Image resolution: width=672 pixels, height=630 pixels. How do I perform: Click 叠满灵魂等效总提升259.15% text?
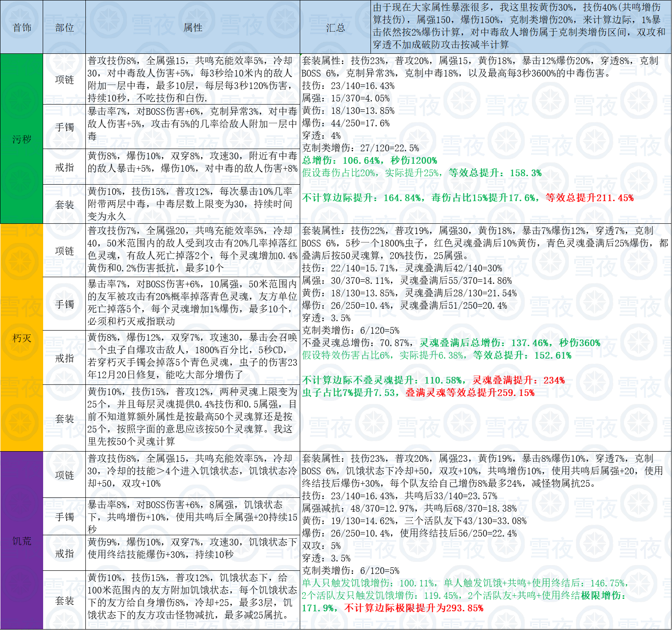[470, 393]
